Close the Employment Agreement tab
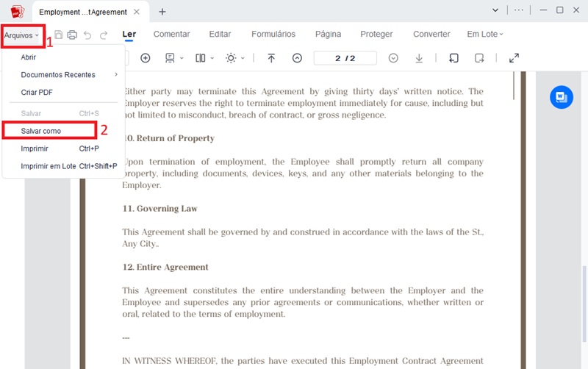This screenshot has height=369, width=588. [x=137, y=12]
